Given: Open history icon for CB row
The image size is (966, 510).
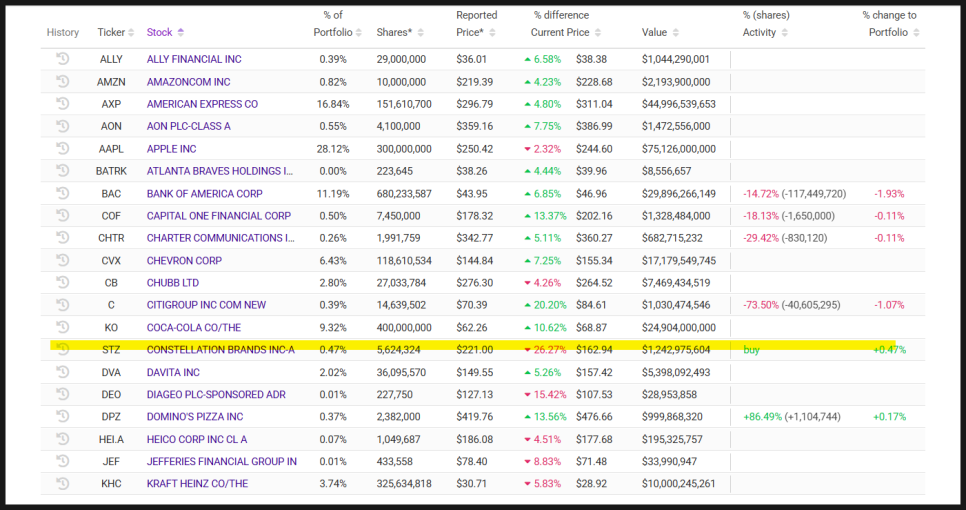Looking at the screenshot, I should pos(62,283).
